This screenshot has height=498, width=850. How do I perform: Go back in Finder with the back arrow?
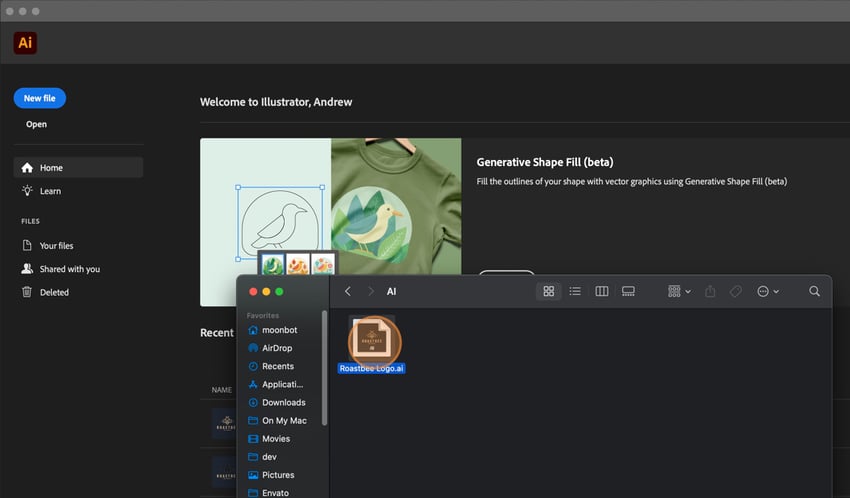point(348,292)
